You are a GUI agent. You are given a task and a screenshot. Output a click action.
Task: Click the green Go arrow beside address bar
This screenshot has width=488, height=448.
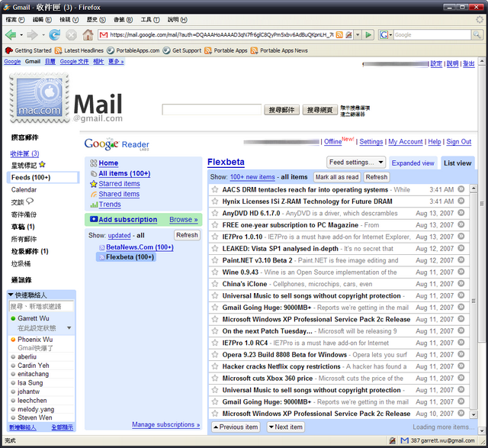368,35
